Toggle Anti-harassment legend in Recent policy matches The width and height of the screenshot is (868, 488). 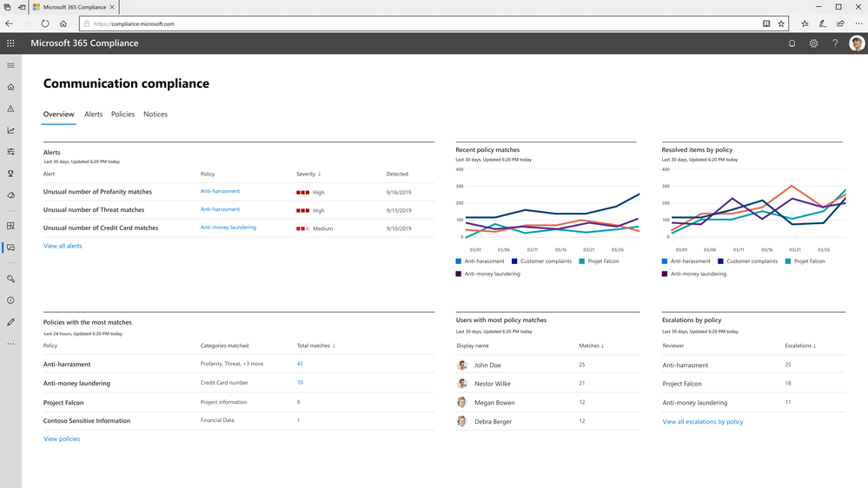(480, 261)
